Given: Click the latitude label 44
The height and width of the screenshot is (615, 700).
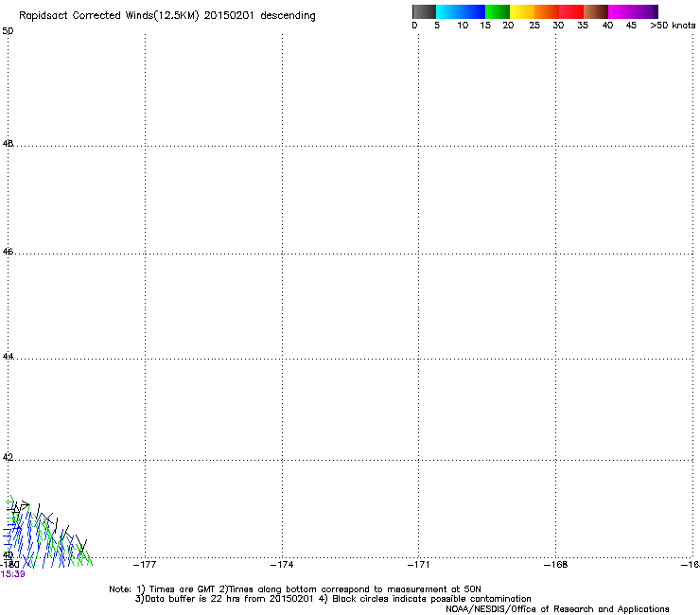Looking at the screenshot, I should coord(8,357).
